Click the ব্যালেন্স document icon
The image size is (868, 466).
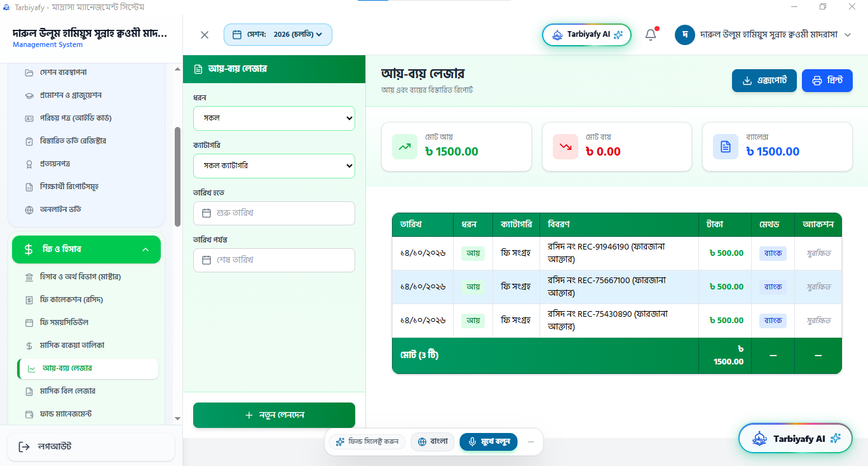[x=725, y=147]
